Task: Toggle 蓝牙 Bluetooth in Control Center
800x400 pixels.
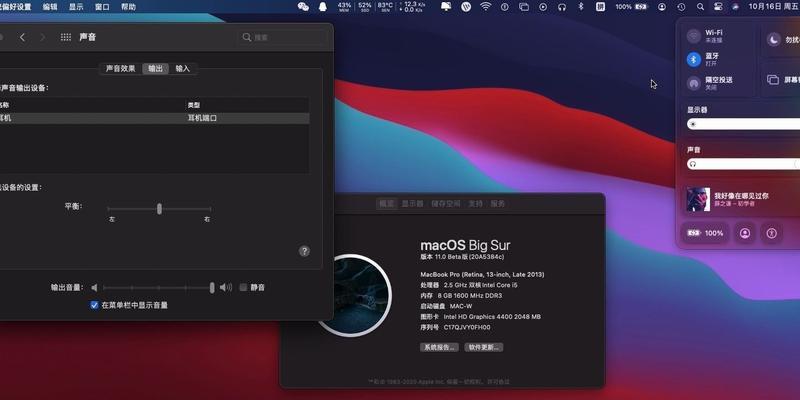Action: click(x=693, y=60)
